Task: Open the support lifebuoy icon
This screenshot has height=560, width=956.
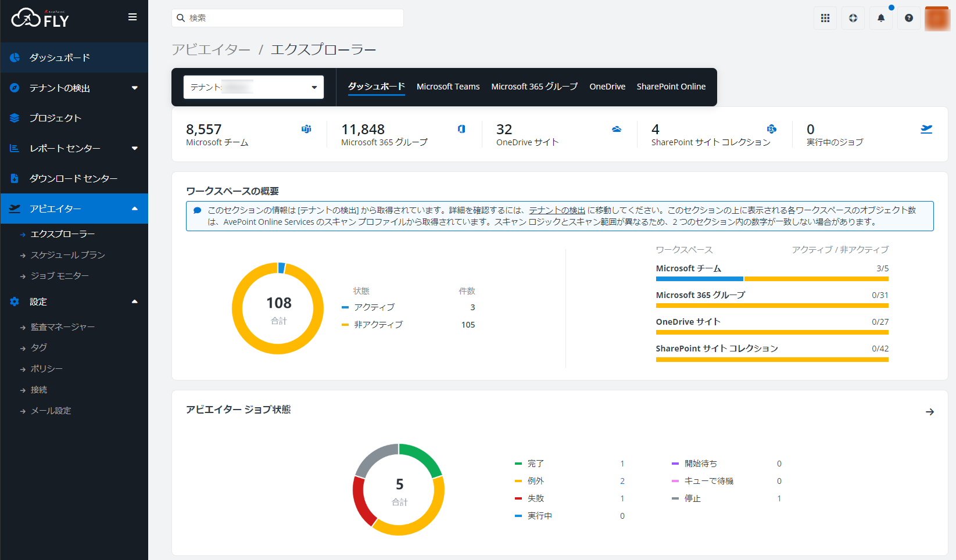Action: [x=853, y=18]
